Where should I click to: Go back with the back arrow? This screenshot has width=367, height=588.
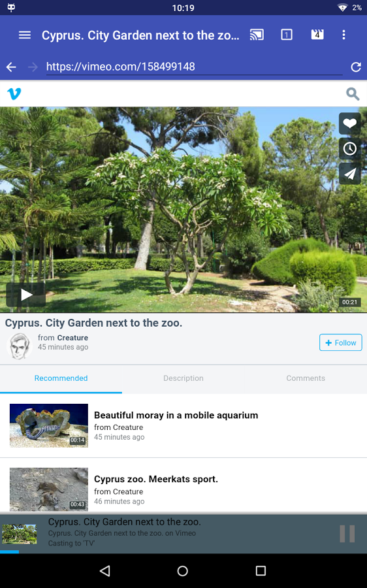[x=11, y=67]
